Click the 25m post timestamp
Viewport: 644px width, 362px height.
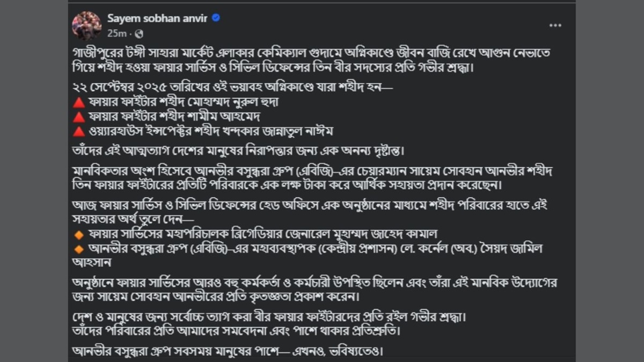pos(116,33)
